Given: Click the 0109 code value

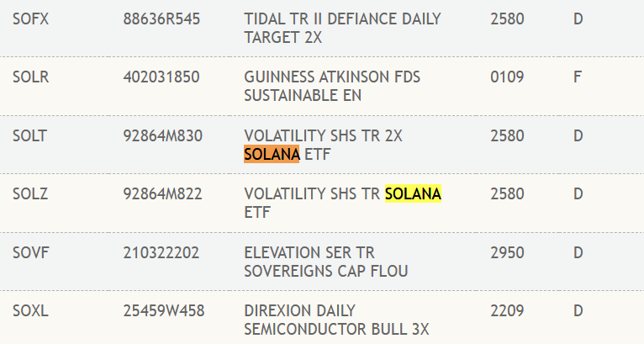Looking at the screenshot, I should point(507,77).
